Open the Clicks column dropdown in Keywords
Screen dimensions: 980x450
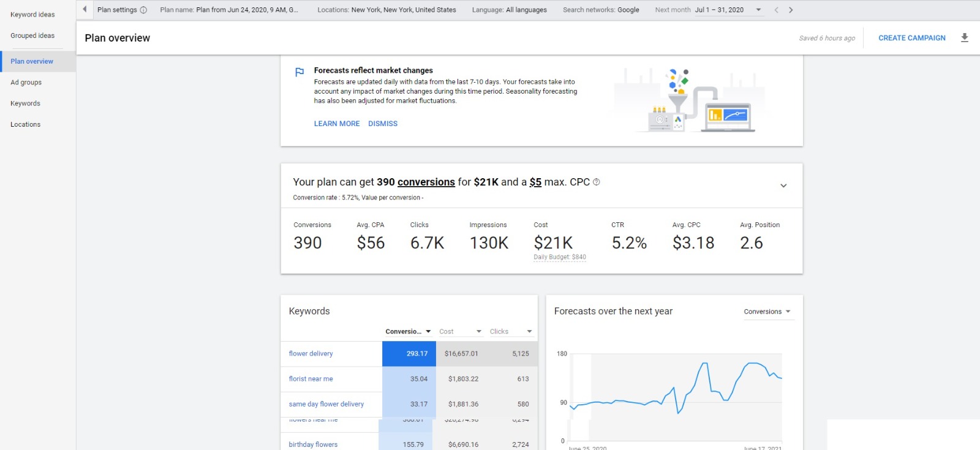tap(511, 331)
